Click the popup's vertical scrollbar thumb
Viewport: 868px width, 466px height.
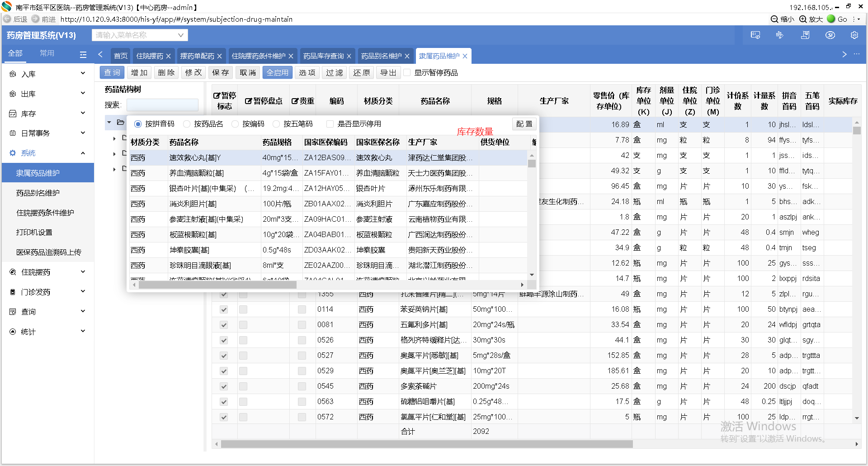click(x=532, y=163)
